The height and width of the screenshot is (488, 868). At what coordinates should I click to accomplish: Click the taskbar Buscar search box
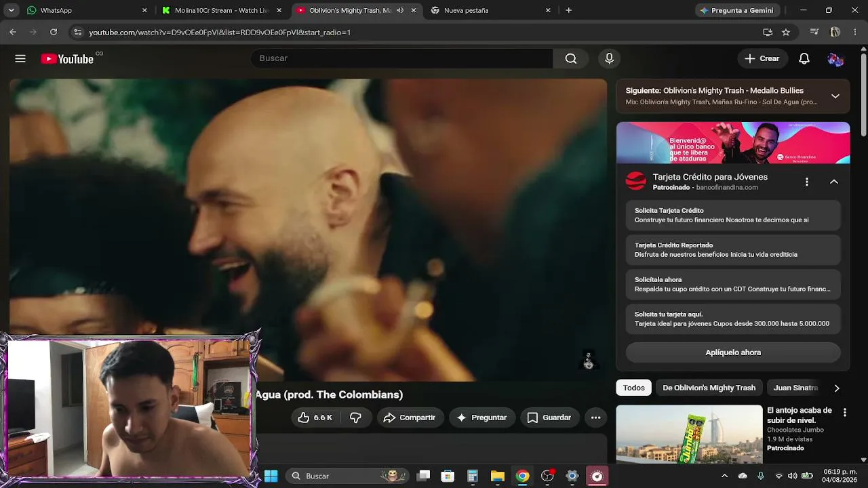[x=347, y=476]
